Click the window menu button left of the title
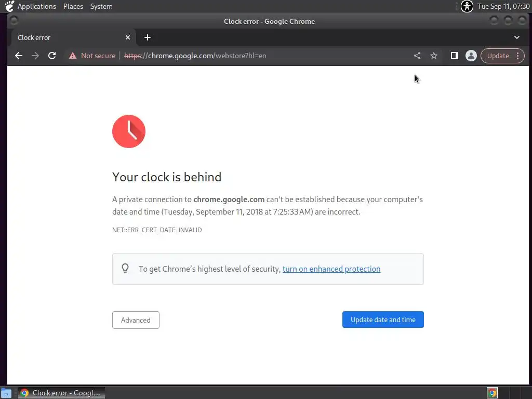This screenshot has width=532, height=399. (x=14, y=21)
